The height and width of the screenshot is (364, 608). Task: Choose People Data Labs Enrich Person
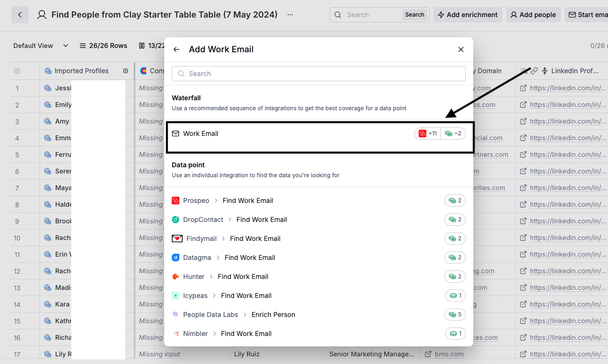[x=319, y=315]
